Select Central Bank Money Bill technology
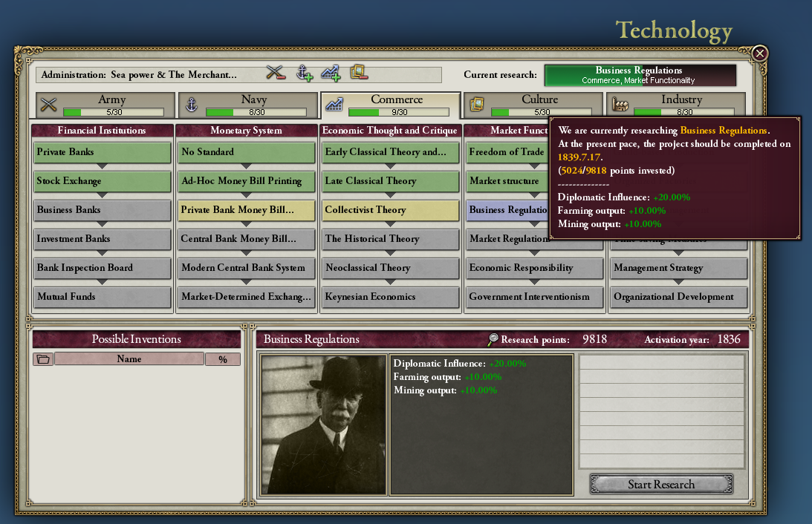The height and width of the screenshot is (524, 812). (x=247, y=239)
